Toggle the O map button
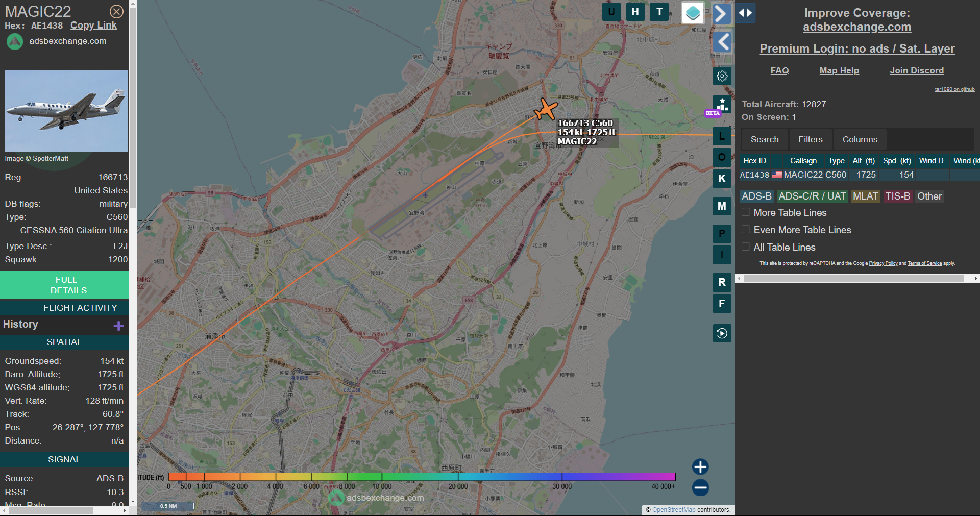980x516 pixels. pos(722,157)
